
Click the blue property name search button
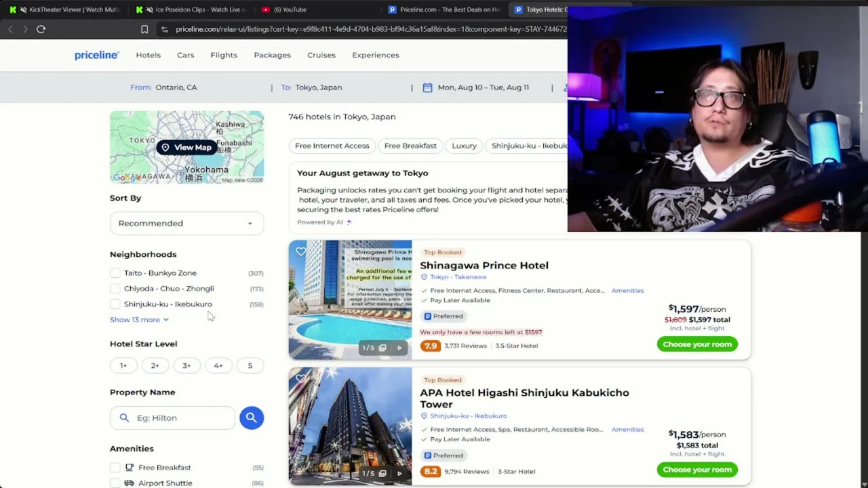point(251,418)
